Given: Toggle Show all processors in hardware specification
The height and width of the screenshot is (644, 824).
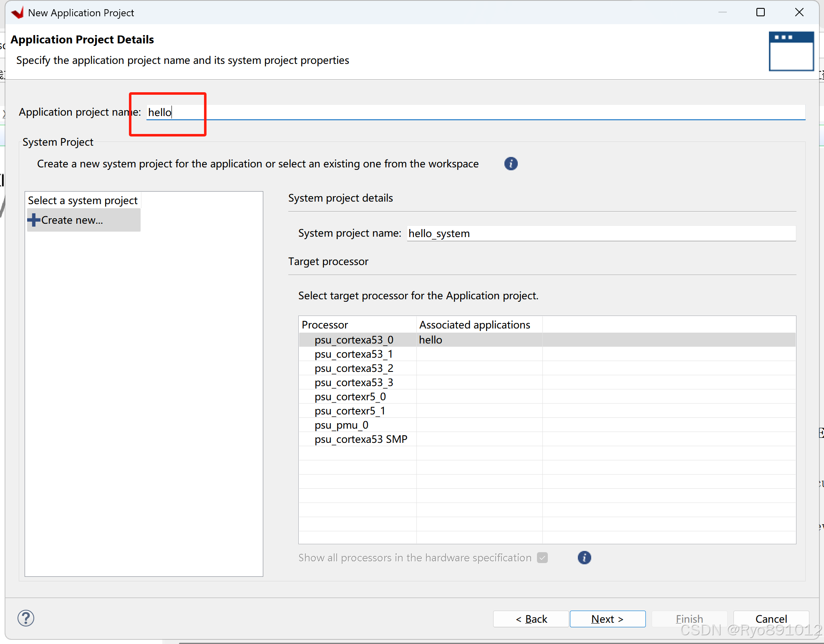Looking at the screenshot, I should tap(542, 558).
